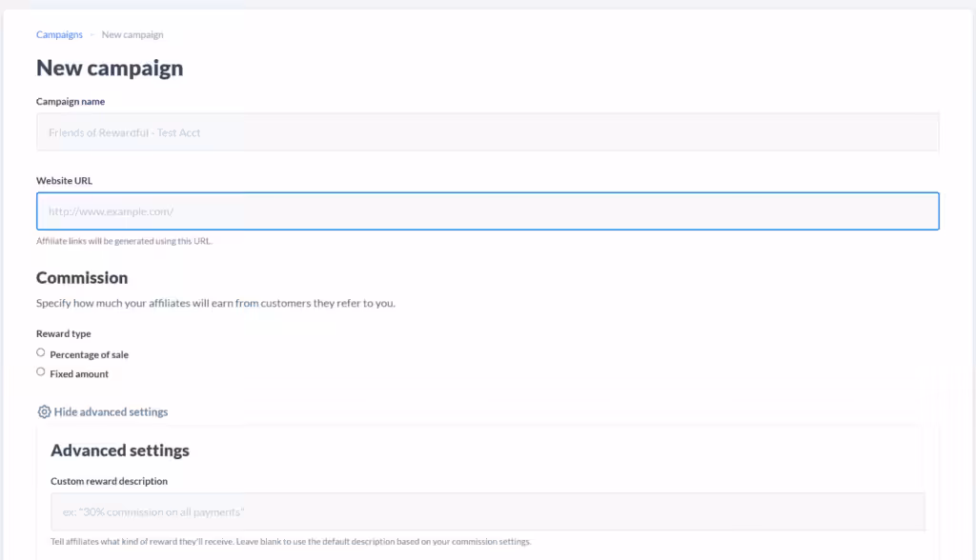Image resolution: width=976 pixels, height=560 pixels.
Task: Click into the Website URL field
Action: 487,211
